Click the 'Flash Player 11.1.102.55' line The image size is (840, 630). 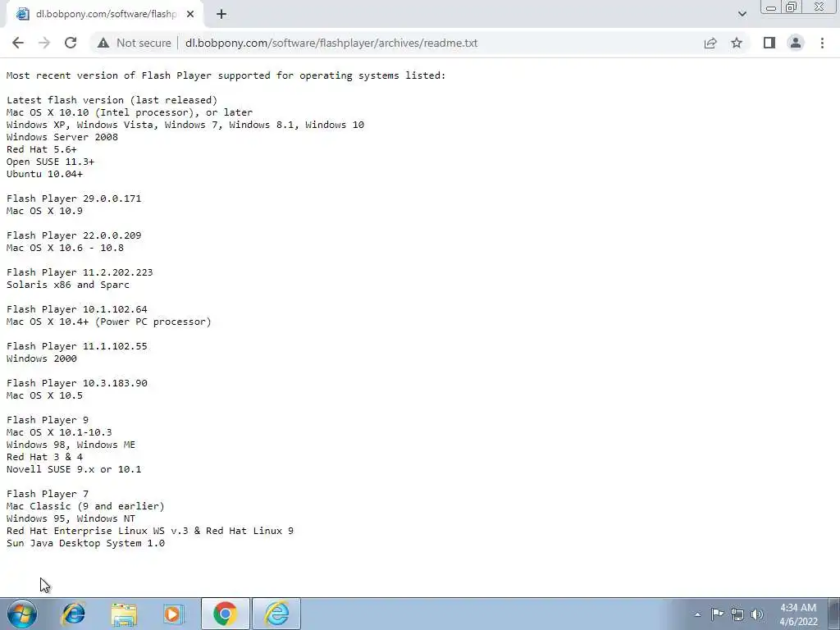tap(76, 346)
